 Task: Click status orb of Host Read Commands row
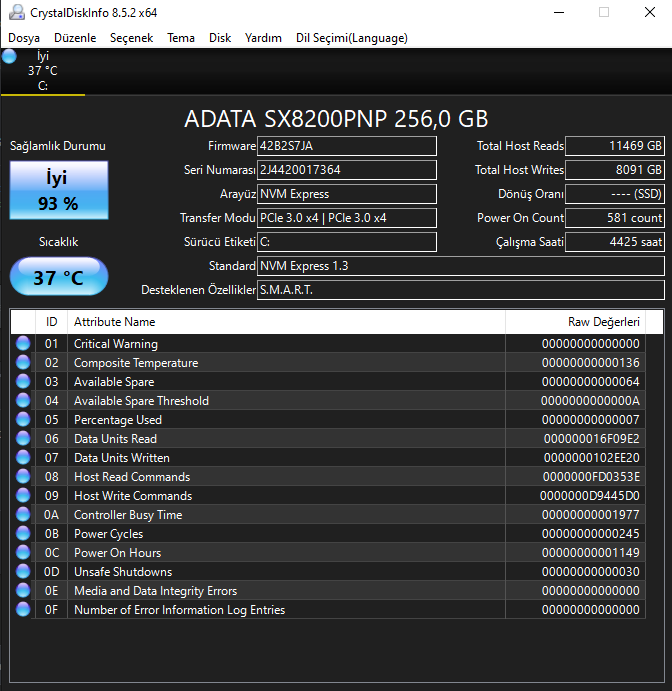click(23, 476)
